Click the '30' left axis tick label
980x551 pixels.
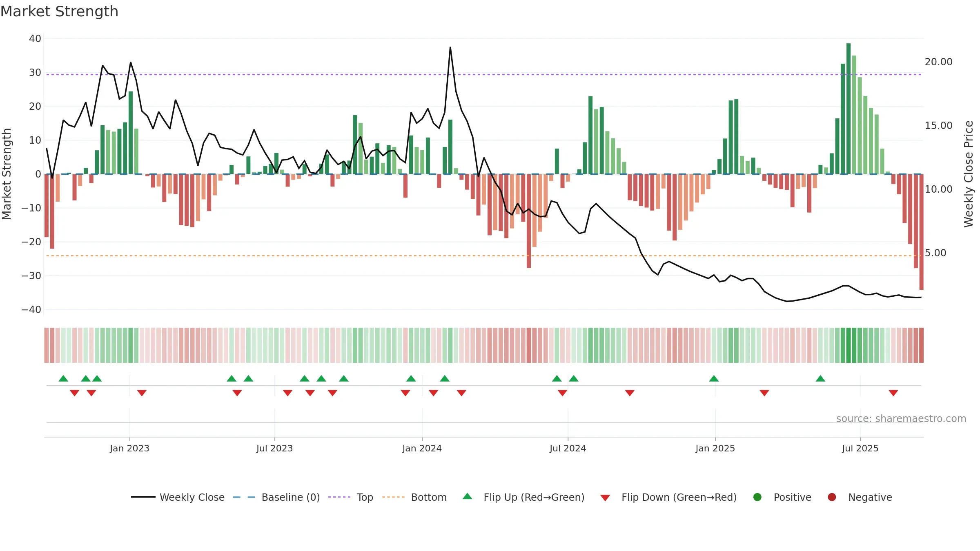tap(35, 72)
